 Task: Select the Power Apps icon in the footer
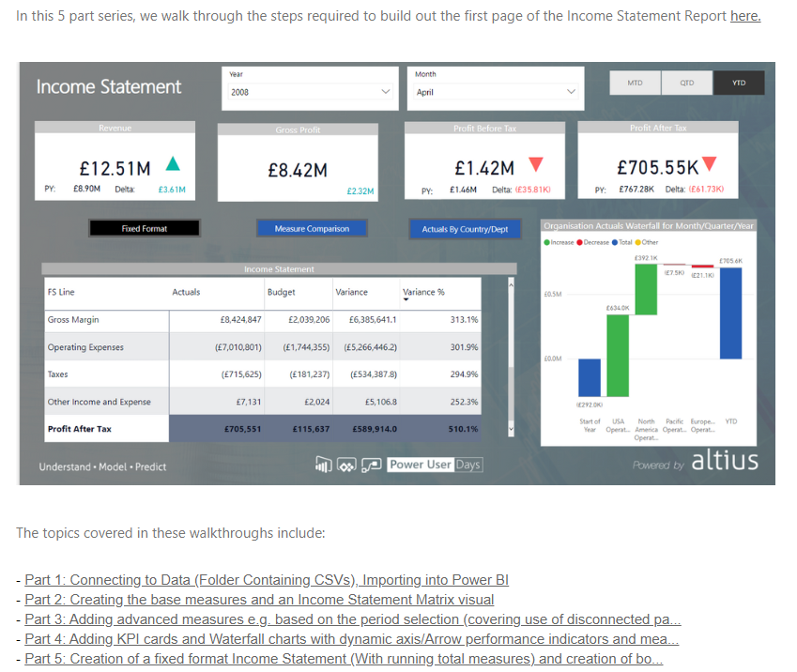pos(348,465)
